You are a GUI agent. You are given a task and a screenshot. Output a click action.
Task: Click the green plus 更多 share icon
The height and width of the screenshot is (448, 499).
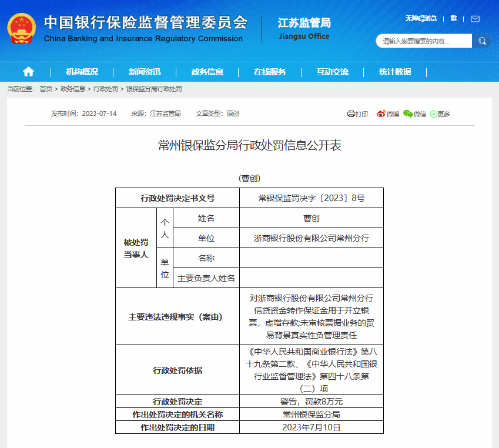coord(434,114)
